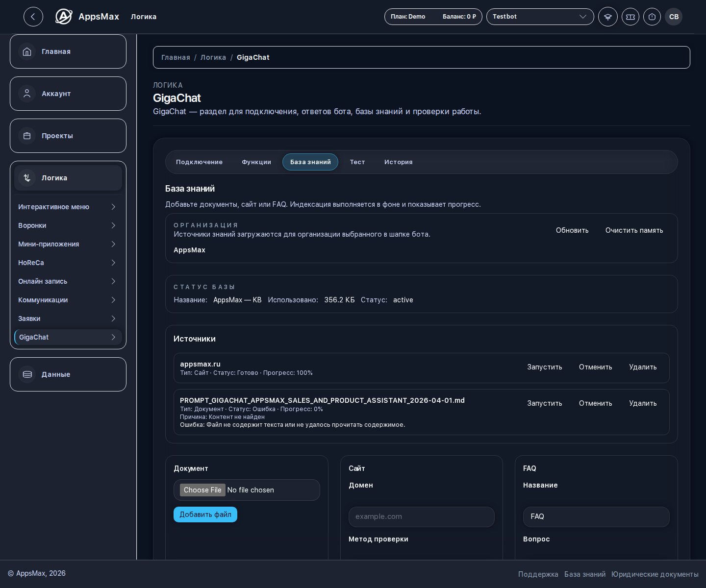This screenshot has height=588, width=706.
Task: Focus the example.com domain input field
Action: click(x=422, y=516)
